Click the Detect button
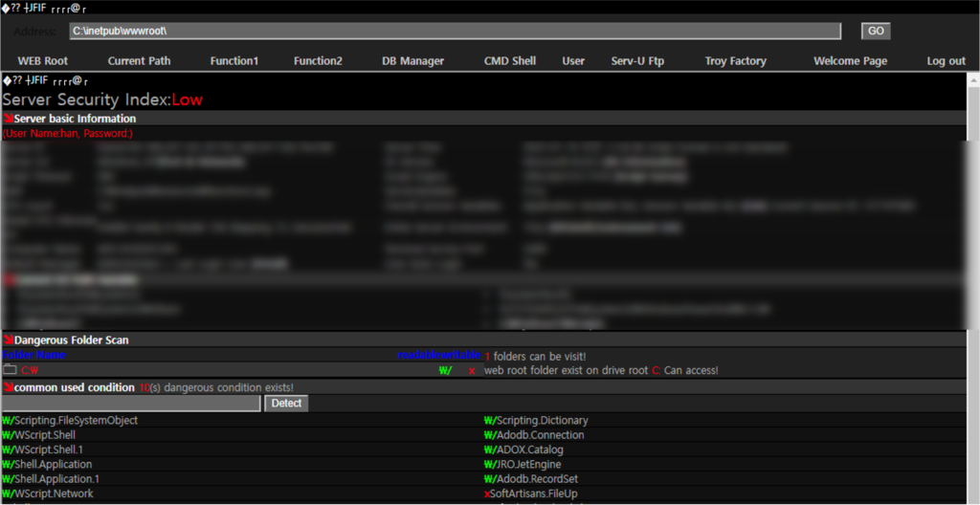Screen dimensions: 980x505 click(x=286, y=403)
